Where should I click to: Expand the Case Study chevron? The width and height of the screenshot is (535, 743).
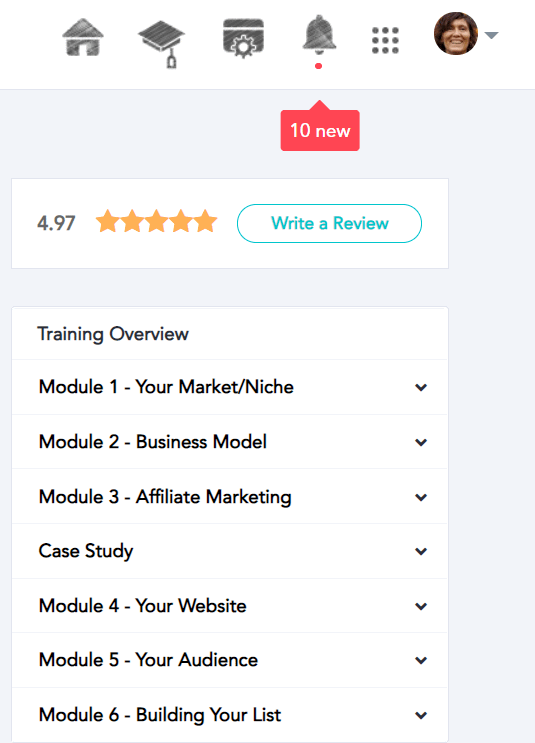point(421,551)
